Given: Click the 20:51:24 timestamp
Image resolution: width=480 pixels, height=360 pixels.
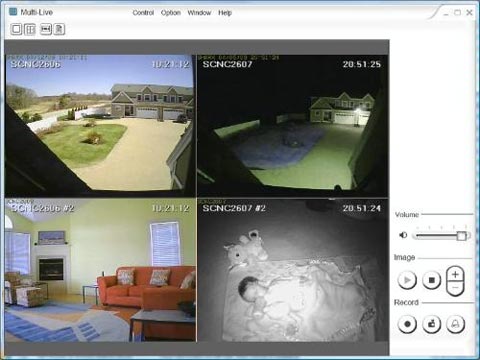Looking at the screenshot, I should point(362,208).
